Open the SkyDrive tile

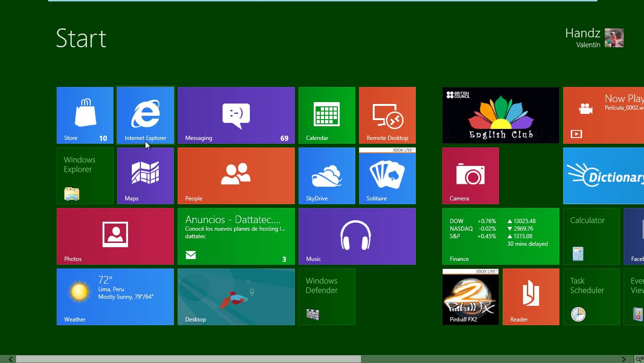coord(327,176)
